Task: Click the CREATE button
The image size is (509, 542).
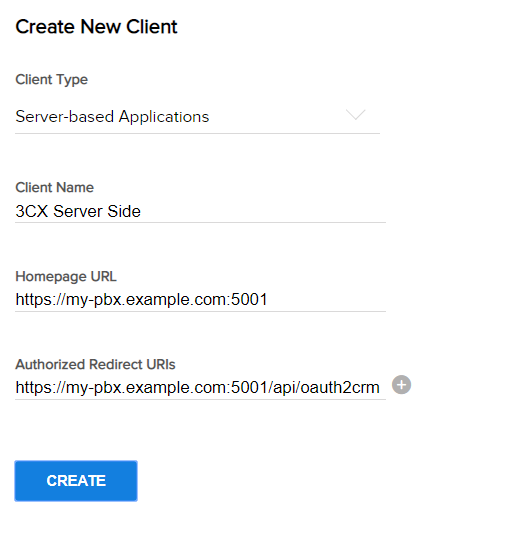Action: [76, 480]
